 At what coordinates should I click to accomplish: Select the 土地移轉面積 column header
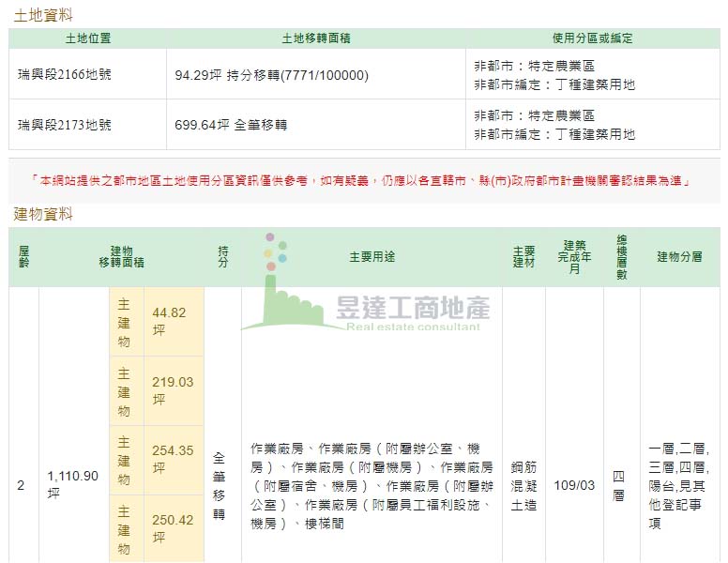316,38
